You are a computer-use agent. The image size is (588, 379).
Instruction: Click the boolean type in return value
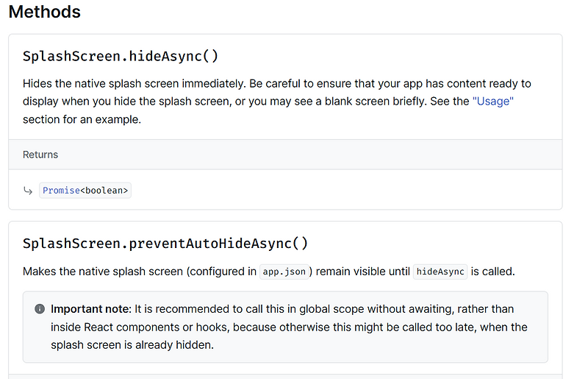(107, 191)
